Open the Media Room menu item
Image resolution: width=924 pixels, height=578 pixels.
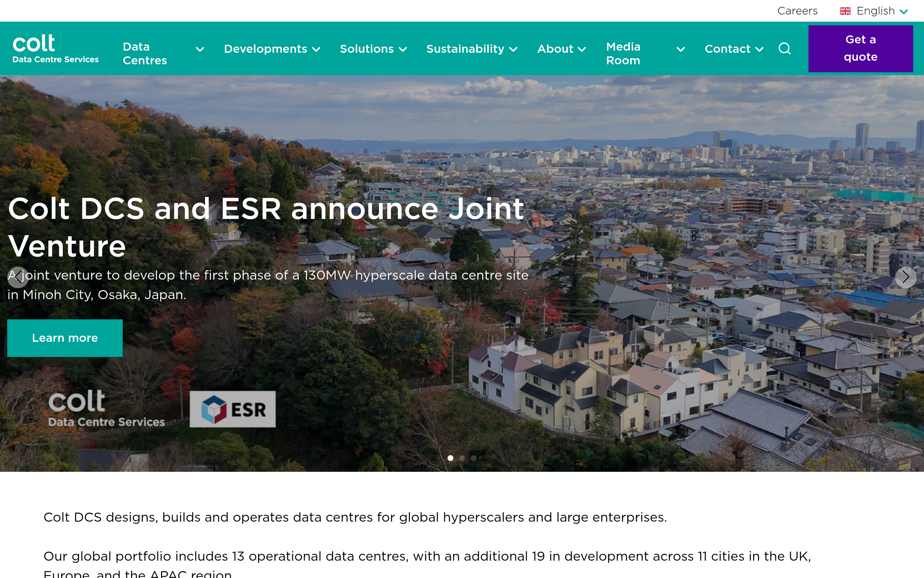[623, 53]
